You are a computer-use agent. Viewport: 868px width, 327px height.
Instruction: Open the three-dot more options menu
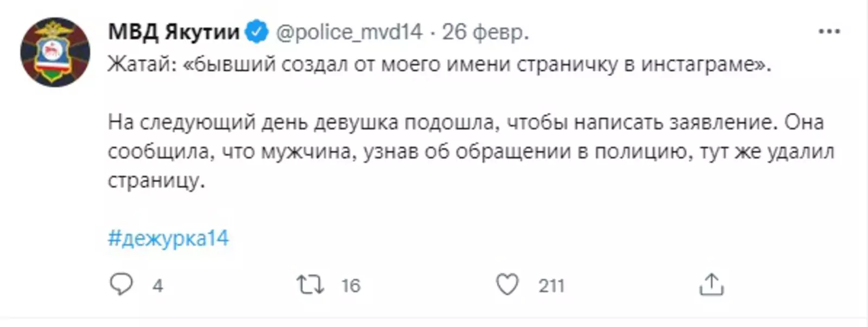click(x=829, y=31)
